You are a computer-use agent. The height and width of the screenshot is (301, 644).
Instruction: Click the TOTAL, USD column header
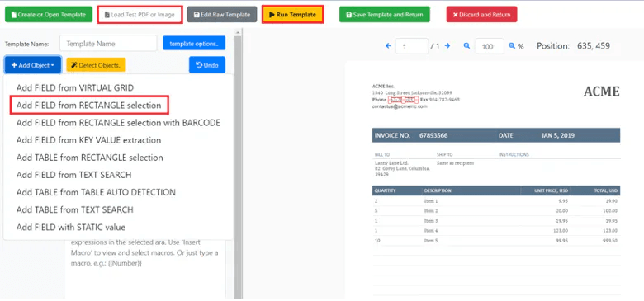tap(605, 190)
